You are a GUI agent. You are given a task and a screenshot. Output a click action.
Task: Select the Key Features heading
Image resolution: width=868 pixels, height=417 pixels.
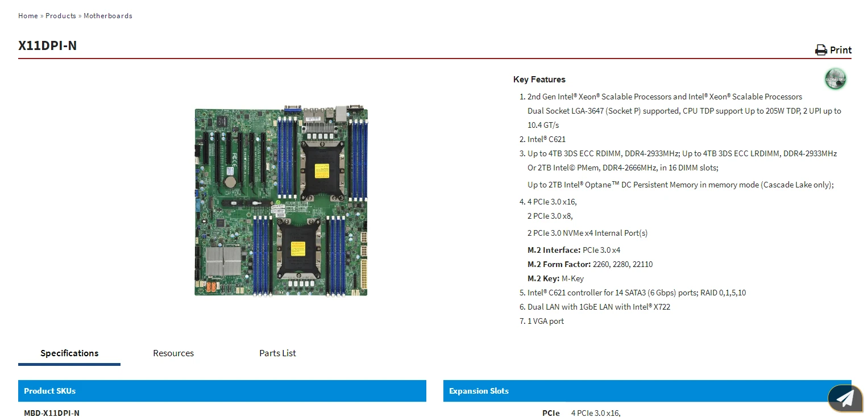coord(539,79)
